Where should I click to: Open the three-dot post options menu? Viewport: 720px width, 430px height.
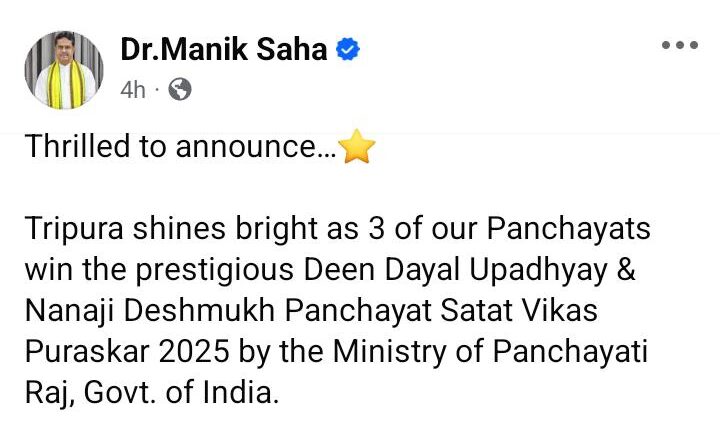click(679, 46)
